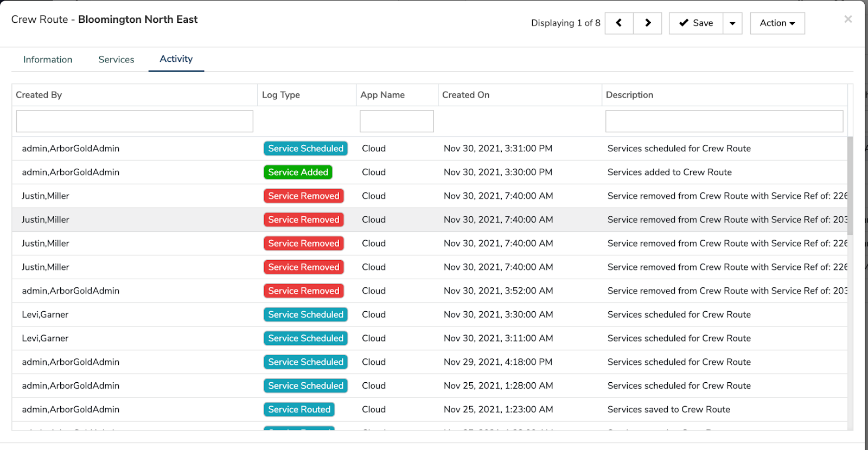Click description Services saved to Crew Route
This screenshot has height=450, width=868.
669,410
